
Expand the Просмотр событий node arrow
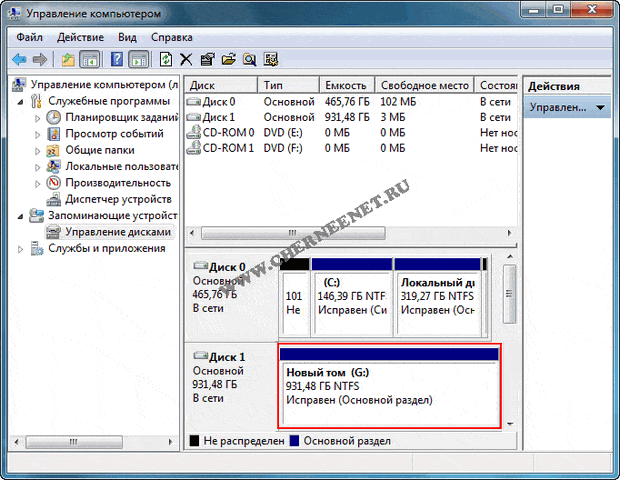(38, 134)
